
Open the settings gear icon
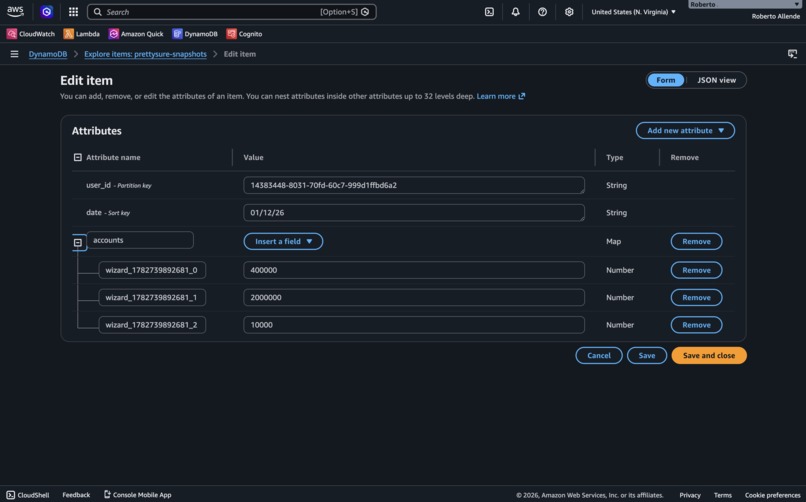(x=569, y=12)
